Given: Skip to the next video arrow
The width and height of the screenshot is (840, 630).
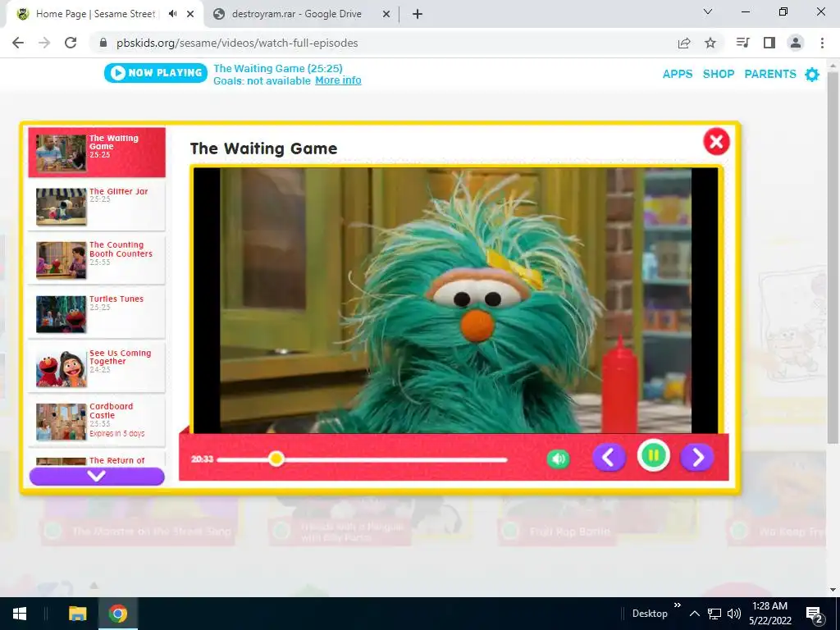Looking at the screenshot, I should tap(696, 458).
